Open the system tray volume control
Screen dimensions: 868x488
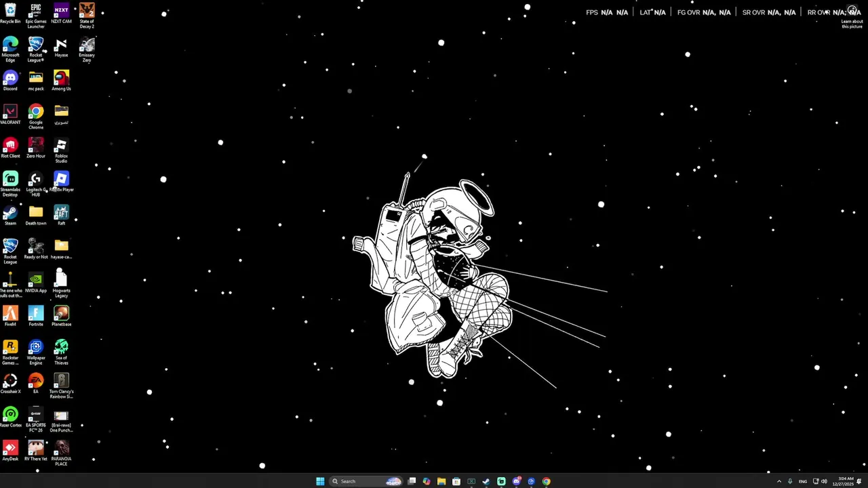point(824,481)
